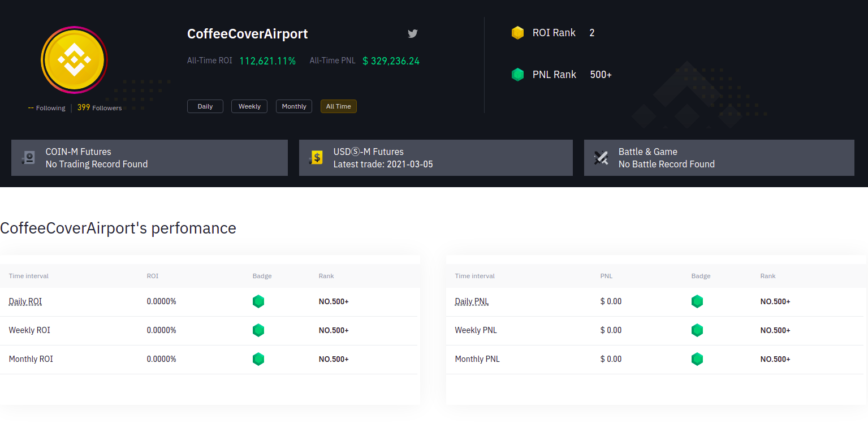This screenshot has height=432, width=868.
Task: Click the Daily ROI underlined label
Action: [25, 301]
